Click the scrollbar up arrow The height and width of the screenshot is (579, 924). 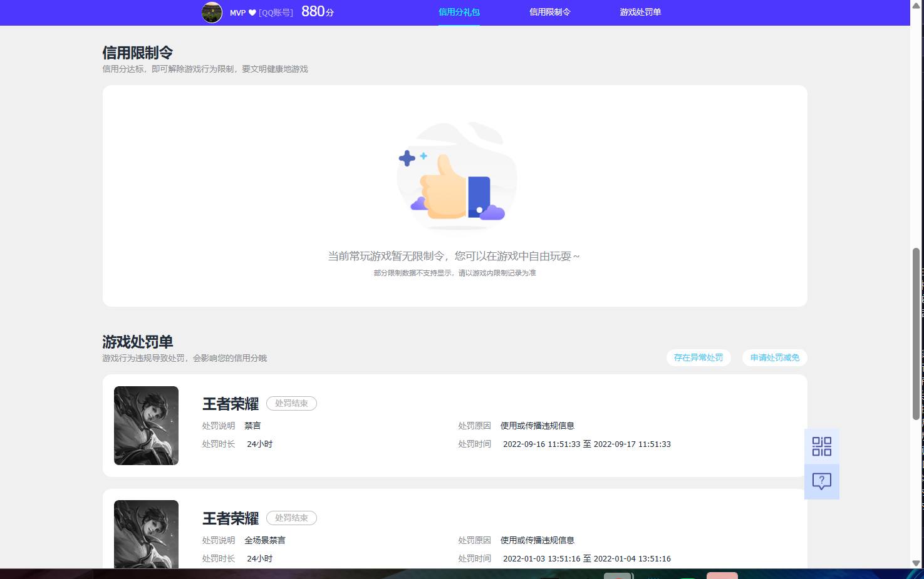coord(916,4)
